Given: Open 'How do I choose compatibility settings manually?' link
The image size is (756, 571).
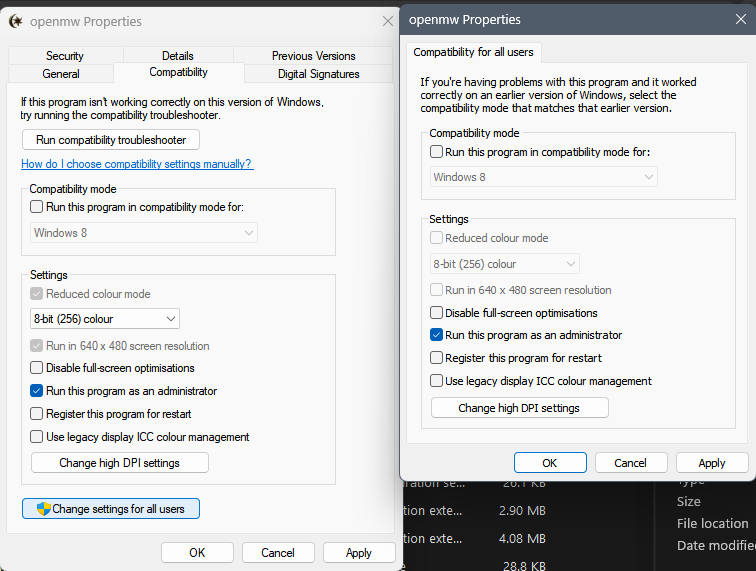Looking at the screenshot, I should click(x=137, y=164).
